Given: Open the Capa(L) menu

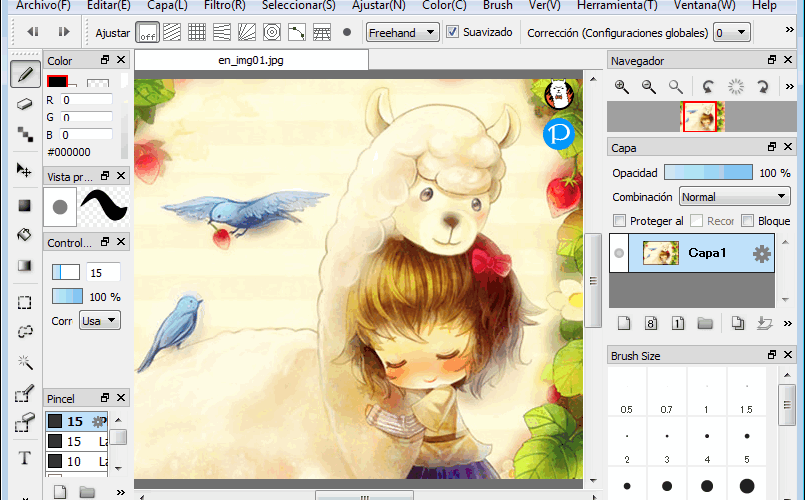Looking at the screenshot, I should (167, 6).
